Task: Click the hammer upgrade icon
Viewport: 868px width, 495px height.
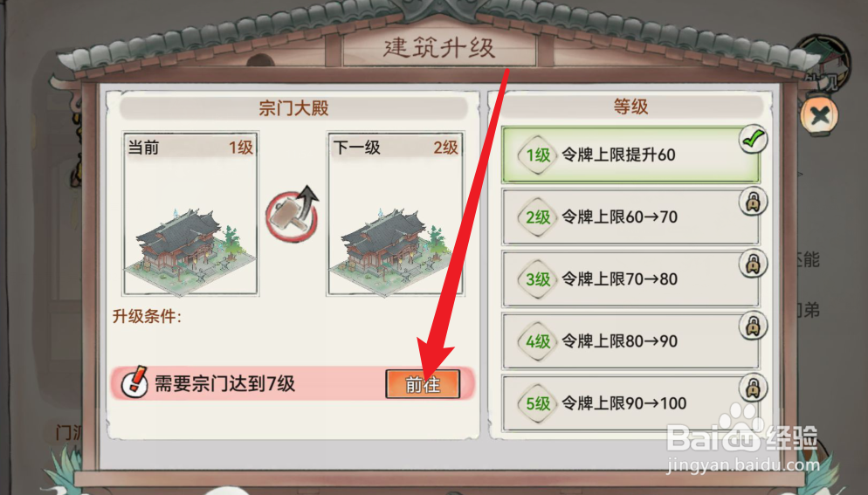Action: [293, 214]
